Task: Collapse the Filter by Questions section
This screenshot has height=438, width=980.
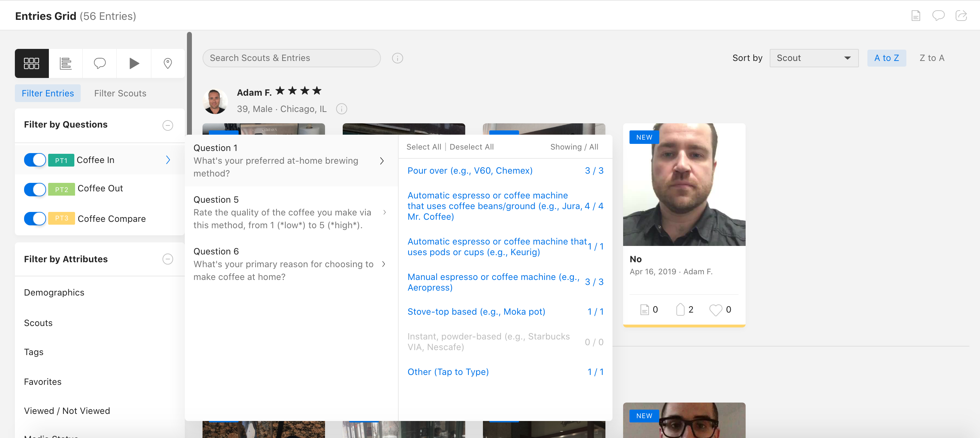Action: point(168,125)
